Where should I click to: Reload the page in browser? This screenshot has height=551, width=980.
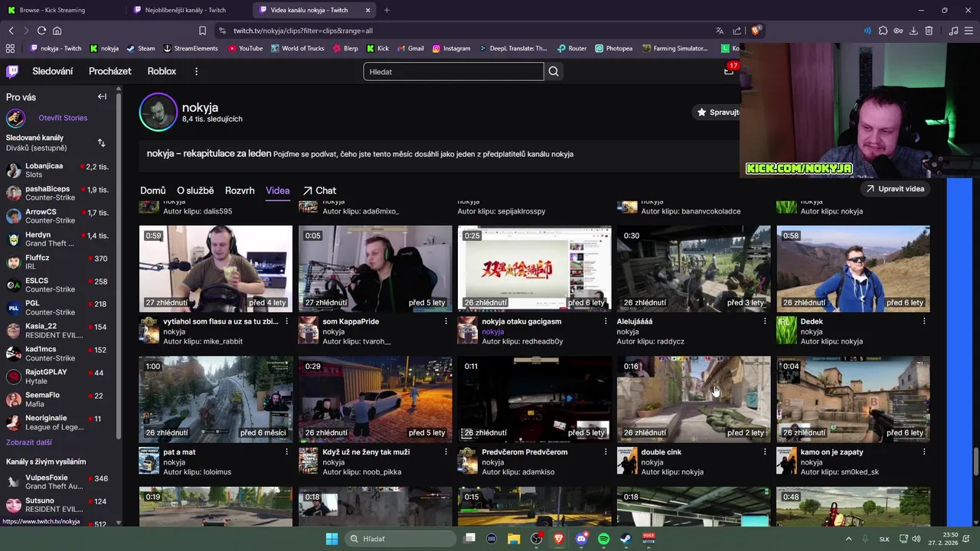(41, 31)
